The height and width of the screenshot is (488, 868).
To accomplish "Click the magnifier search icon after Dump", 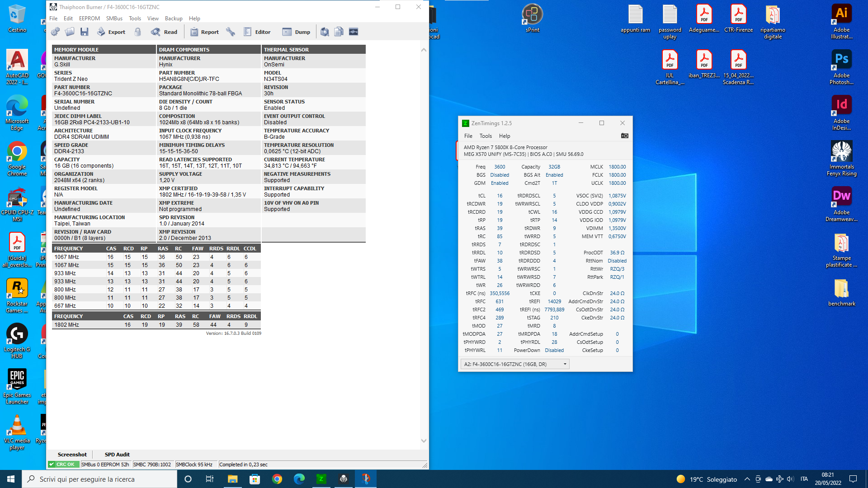I will click(325, 32).
